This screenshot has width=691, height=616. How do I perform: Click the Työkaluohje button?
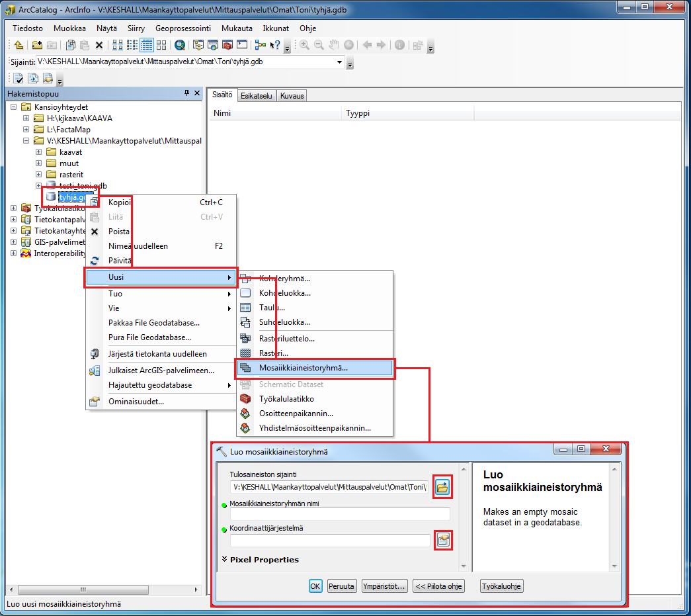click(x=501, y=586)
